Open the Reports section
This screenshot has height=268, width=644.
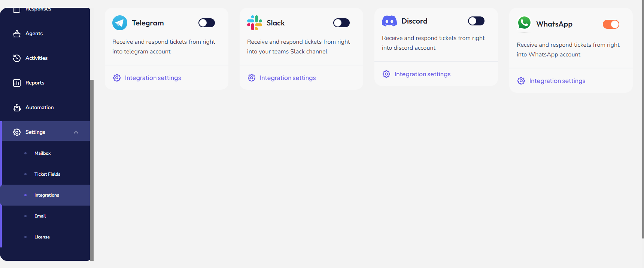click(x=45, y=83)
